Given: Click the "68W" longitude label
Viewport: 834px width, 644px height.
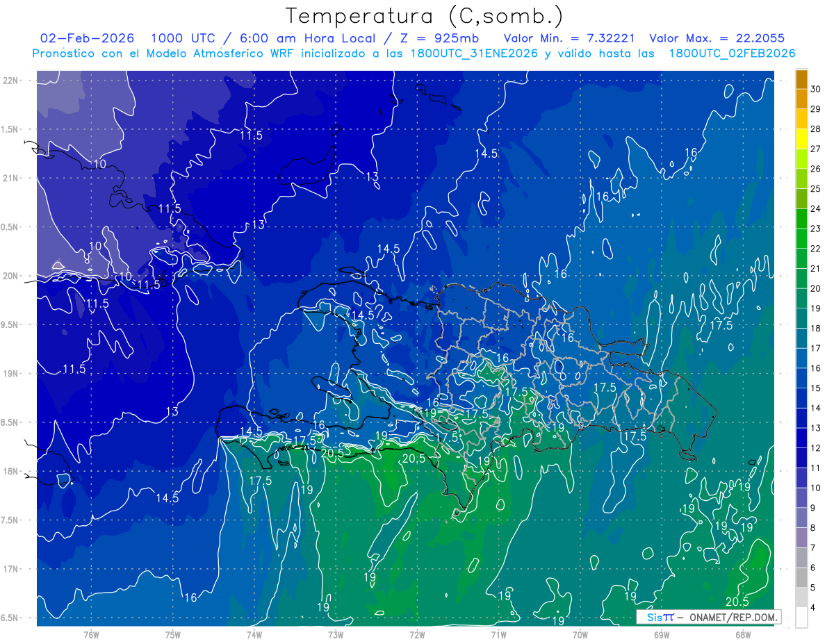Looking at the screenshot, I should point(743,635).
